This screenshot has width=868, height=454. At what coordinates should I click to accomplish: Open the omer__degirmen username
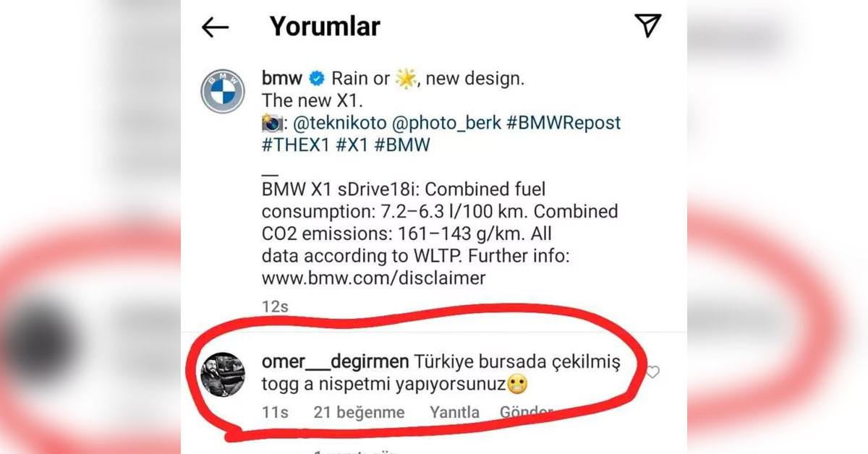coord(336,362)
